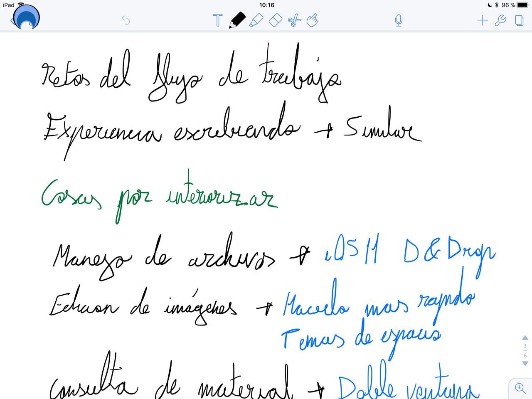Viewport: 532px width, 399px height.
Task: Go to previous page with up arrow
Action: [x=525, y=337]
